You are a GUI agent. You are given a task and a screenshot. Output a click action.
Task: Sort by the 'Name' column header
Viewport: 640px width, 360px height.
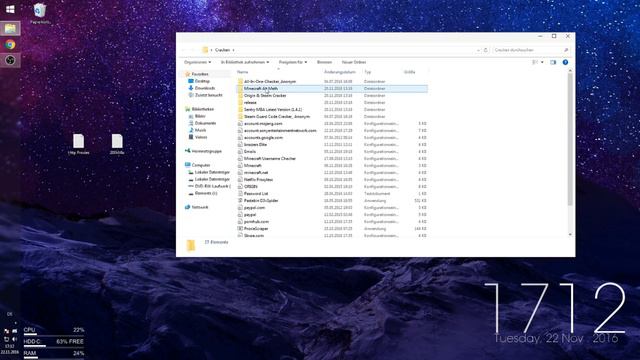tap(242, 72)
